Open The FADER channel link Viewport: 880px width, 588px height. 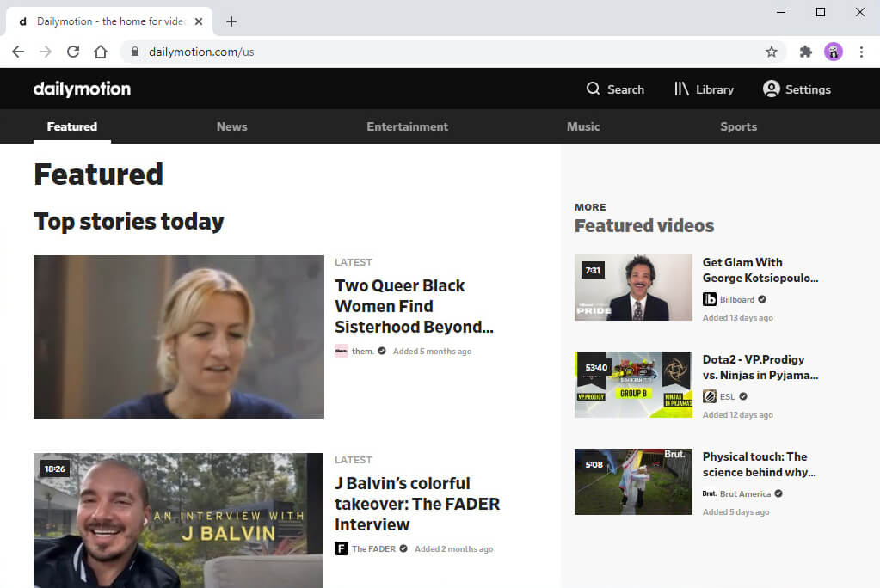pos(374,548)
